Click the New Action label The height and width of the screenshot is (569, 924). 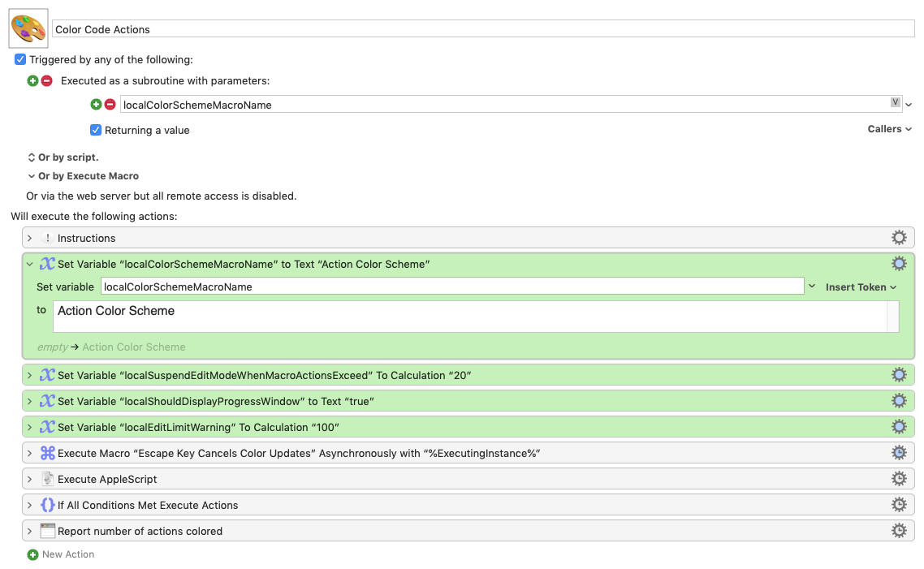click(68, 554)
